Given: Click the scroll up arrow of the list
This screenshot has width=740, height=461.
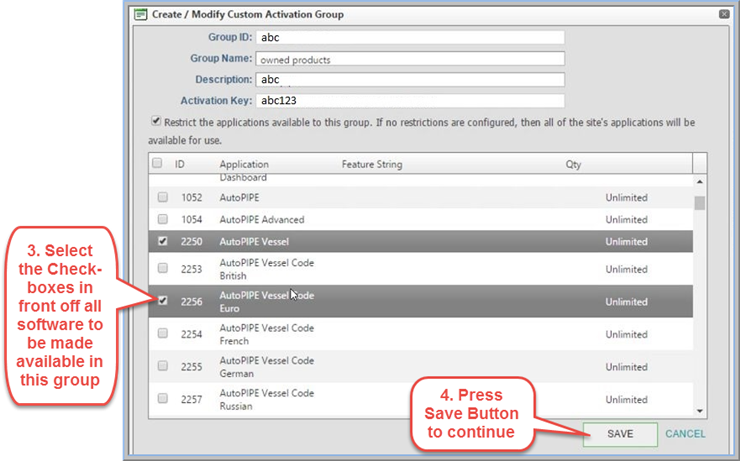Looking at the screenshot, I should [700, 182].
